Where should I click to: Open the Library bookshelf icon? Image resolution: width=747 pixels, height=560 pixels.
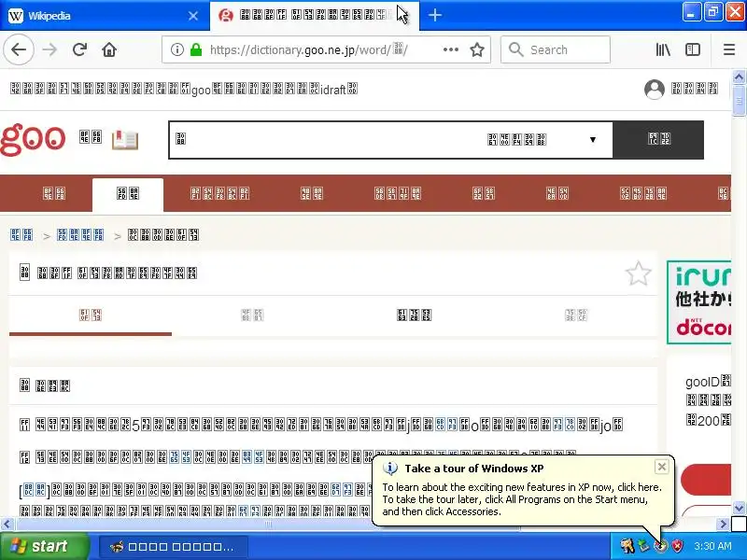[663, 49]
